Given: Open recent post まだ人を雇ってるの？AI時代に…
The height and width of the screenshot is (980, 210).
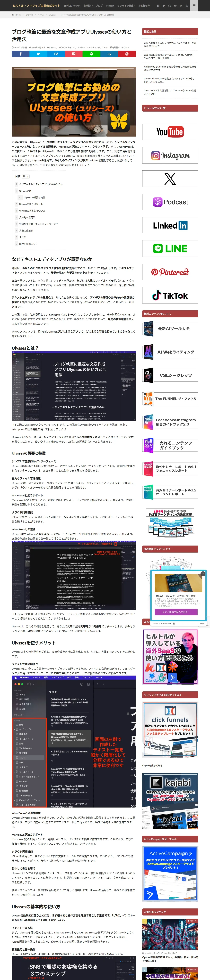Looking at the screenshot, I should coord(170,45).
